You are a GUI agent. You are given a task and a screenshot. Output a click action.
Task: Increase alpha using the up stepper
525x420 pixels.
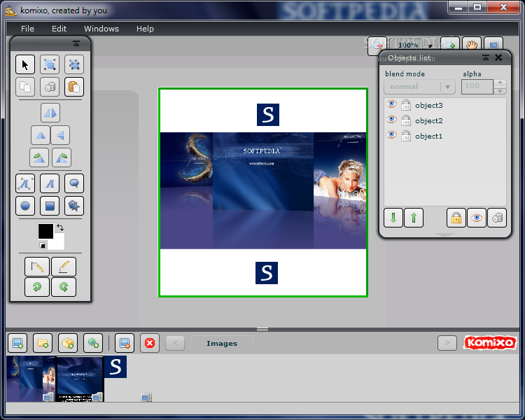[x=500, y=83]
